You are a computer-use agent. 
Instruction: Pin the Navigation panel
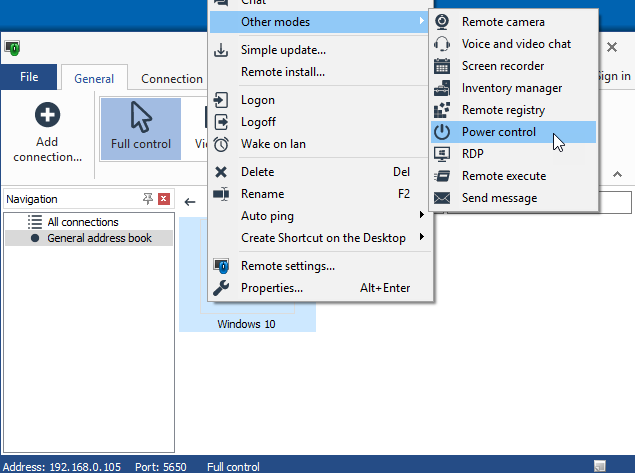(x=148, y=199)
